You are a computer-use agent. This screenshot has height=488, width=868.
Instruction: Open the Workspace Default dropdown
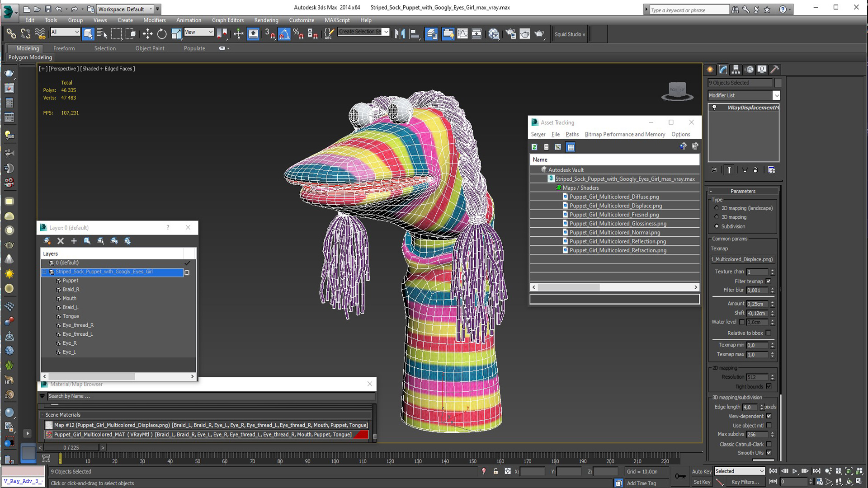coord(125,9)
